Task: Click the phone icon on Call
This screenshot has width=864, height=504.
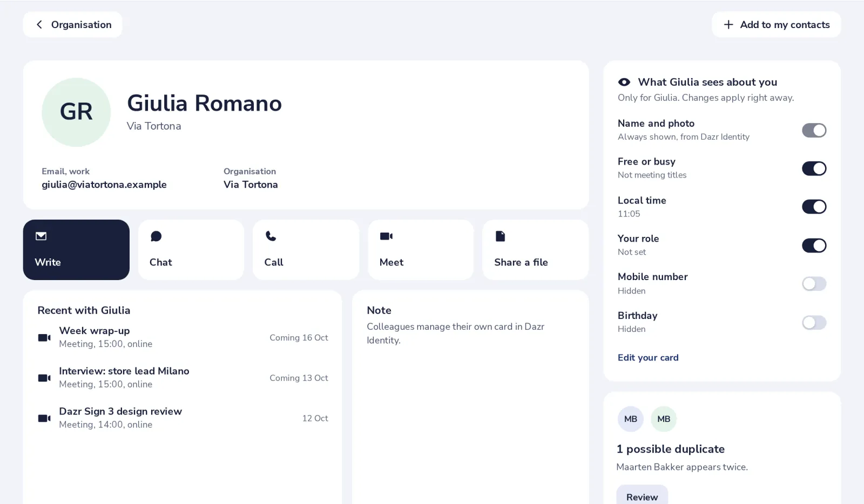Action: [x=271, y=236]
